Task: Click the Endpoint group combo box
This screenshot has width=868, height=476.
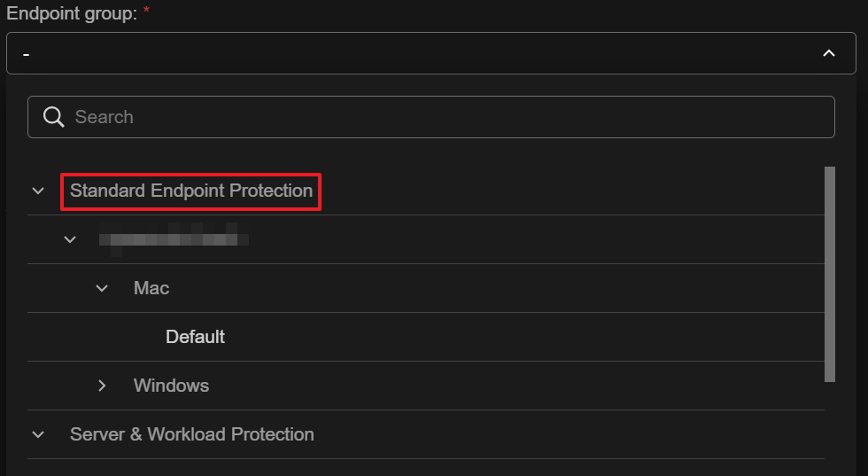Action: pos(425,54)
